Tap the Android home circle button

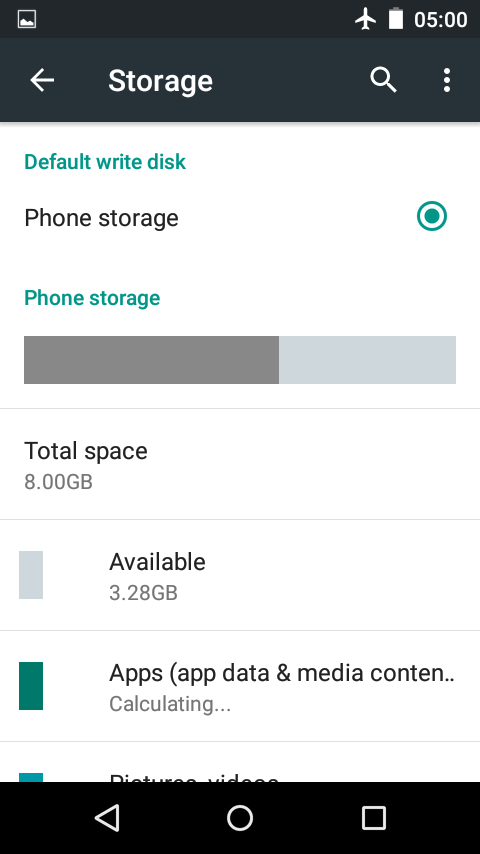tap(240, 818)
